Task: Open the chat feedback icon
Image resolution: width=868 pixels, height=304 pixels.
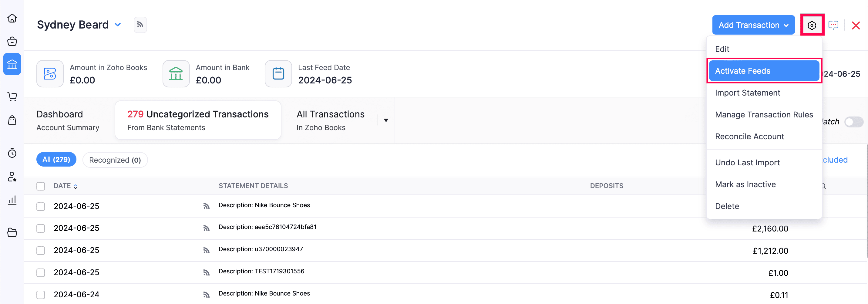Action: click(833, 25)
